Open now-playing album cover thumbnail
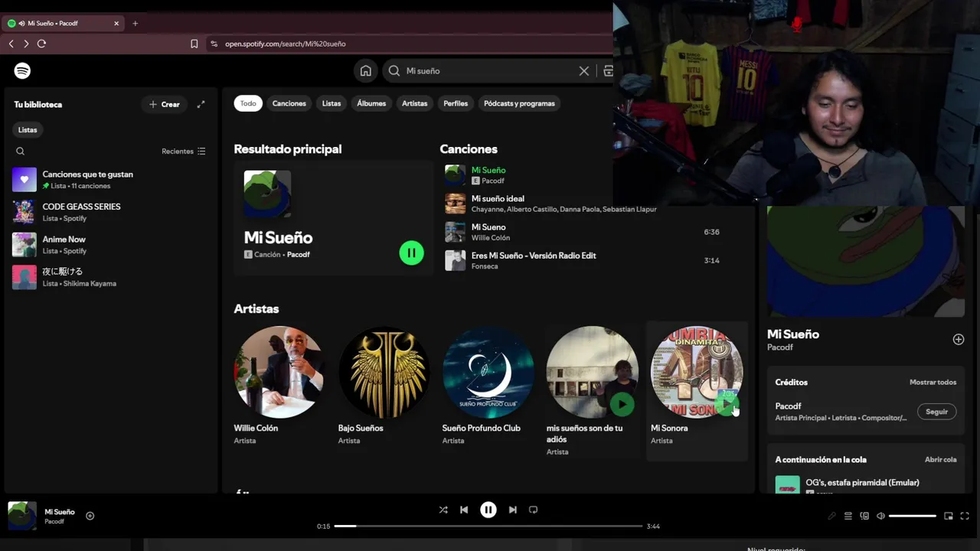 22,516
